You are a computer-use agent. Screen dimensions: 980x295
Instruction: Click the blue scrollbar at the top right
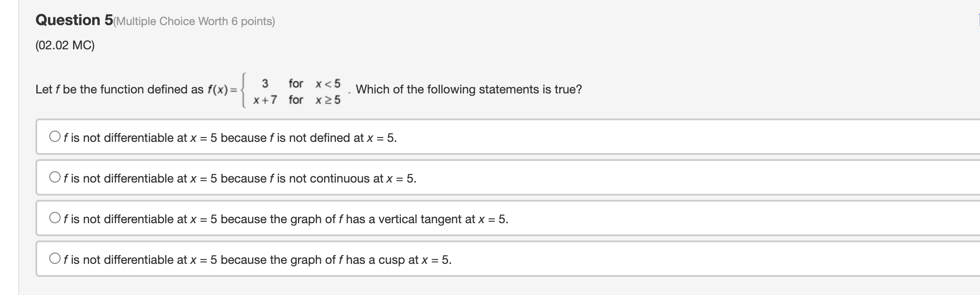point(978,17)
